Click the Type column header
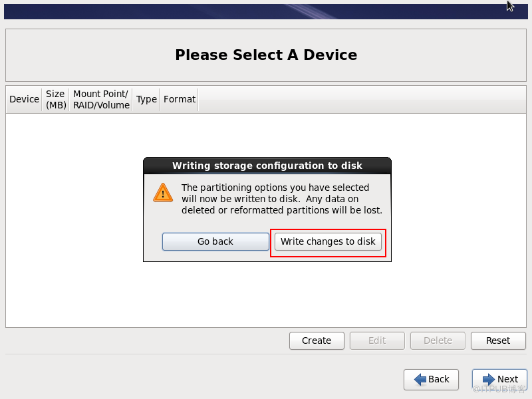 point(146,99)
